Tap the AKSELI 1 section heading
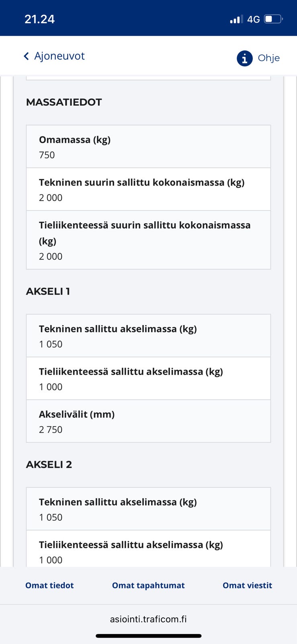This screenshot has width=297, height=644. pyautogui.click(x=48, y=291)
